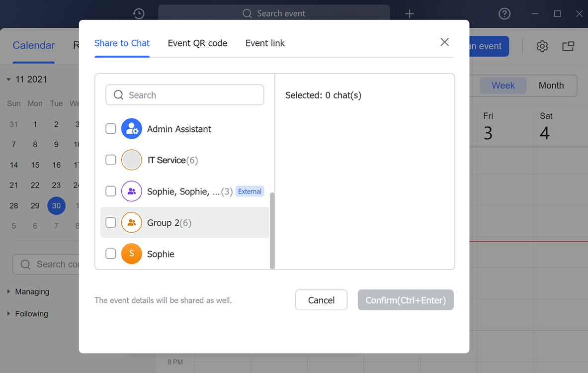
Task: Switch to the Event QR code tab
Action: (x=197, y=43)
